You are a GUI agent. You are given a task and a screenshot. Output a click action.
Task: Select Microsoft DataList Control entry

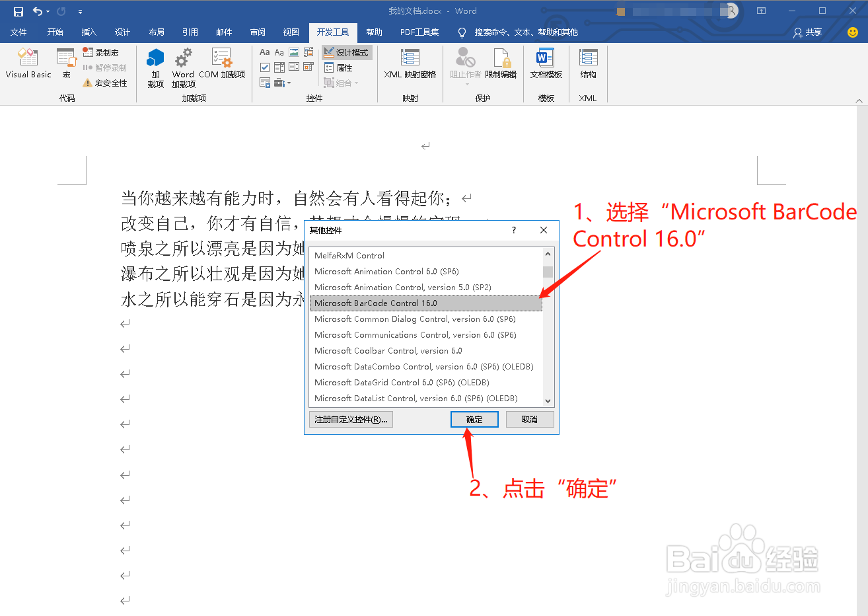pos(426,398)
